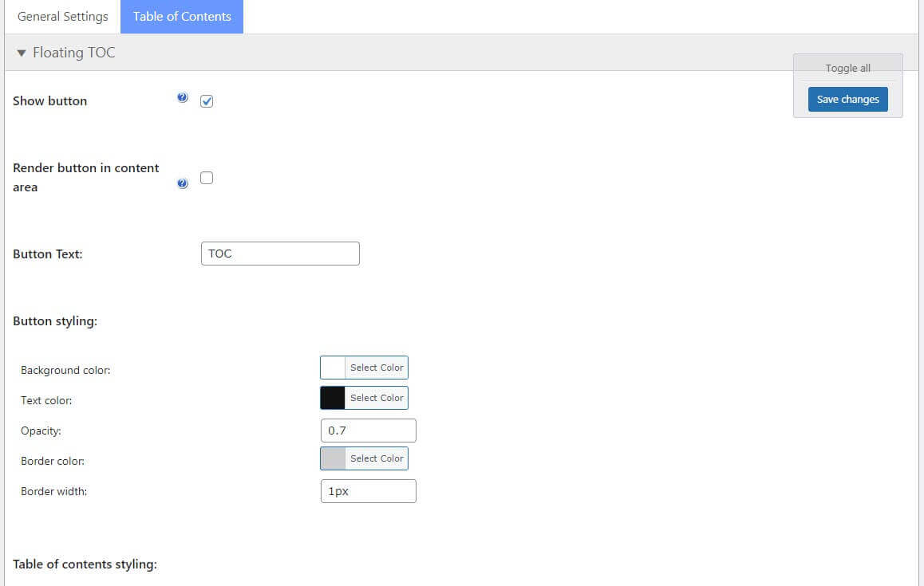Enable Render button in content area checkbox
Image resolution: width=924 pixels, height=586 pixels.
[207, 178]
